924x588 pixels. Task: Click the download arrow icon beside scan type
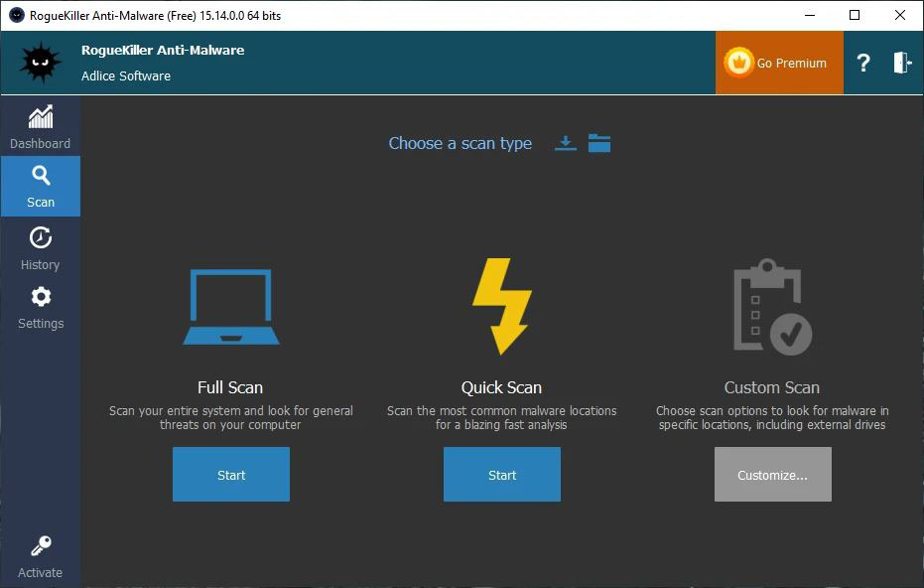coord(565,143)
